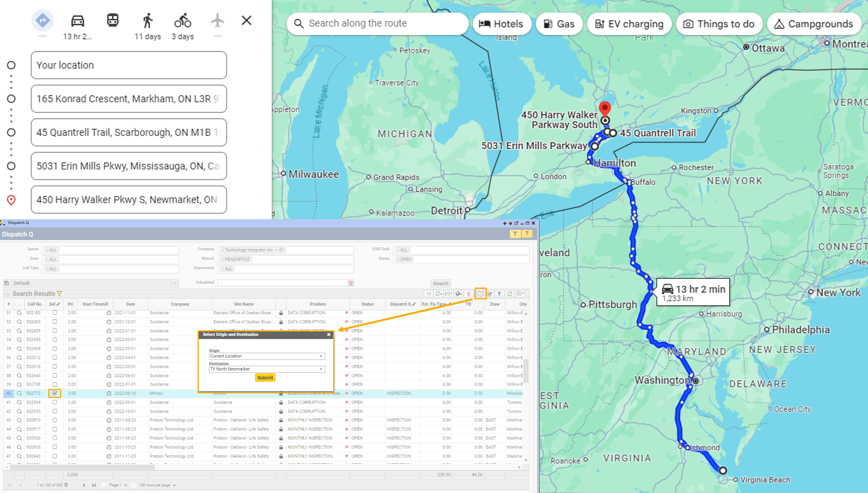This screenshot has width=868, height=493.
Task: Click the red location pin toolbar icon
Action: pos(469,294)
